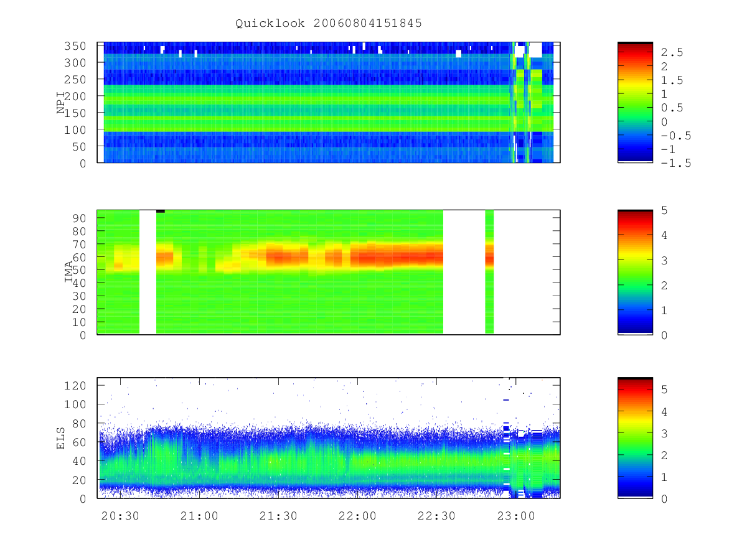Click the ELS color scale bar
Screen dimensions: 747x560
pos(635,438)
